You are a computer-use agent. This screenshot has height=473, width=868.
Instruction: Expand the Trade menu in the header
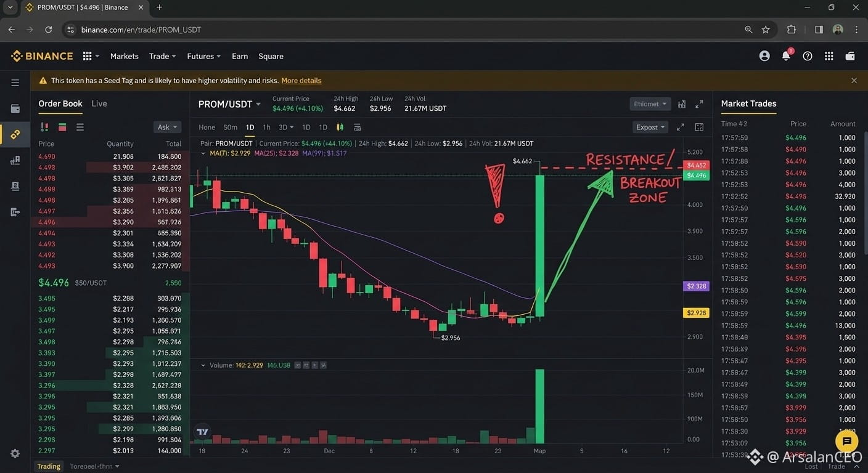pyautogui.click(x=163, y=56)
